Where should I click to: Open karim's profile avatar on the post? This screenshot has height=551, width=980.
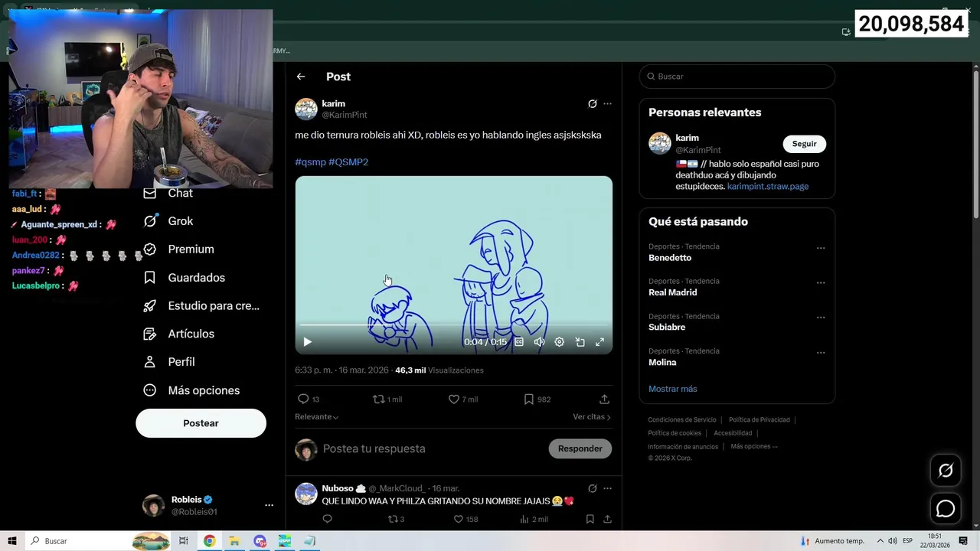click(x=306, y=109)
